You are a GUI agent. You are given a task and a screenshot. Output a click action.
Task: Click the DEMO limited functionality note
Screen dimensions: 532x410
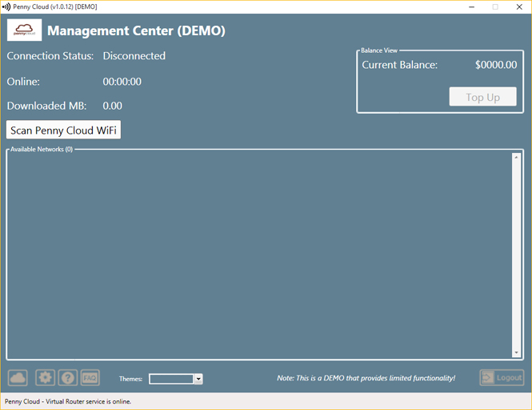pos(366,378)
